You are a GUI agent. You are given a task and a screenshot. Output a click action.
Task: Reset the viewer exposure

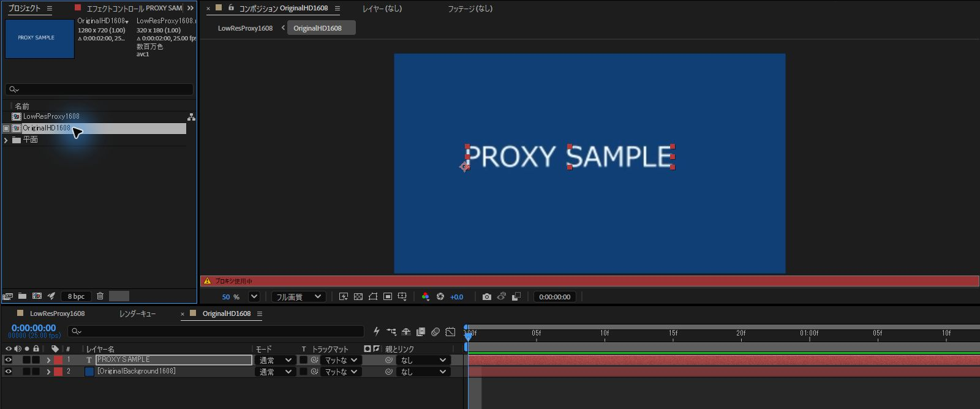[x=440, y=297]
